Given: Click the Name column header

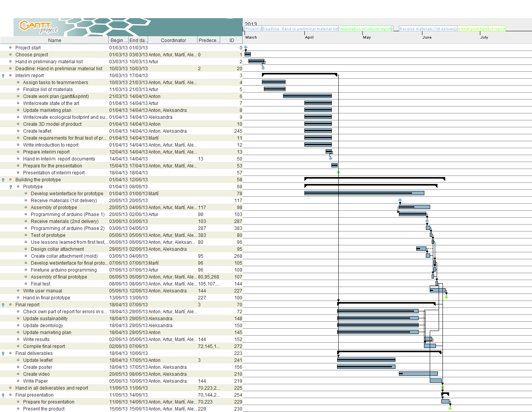Looking at the screenshot, I should tap(54, 41).
